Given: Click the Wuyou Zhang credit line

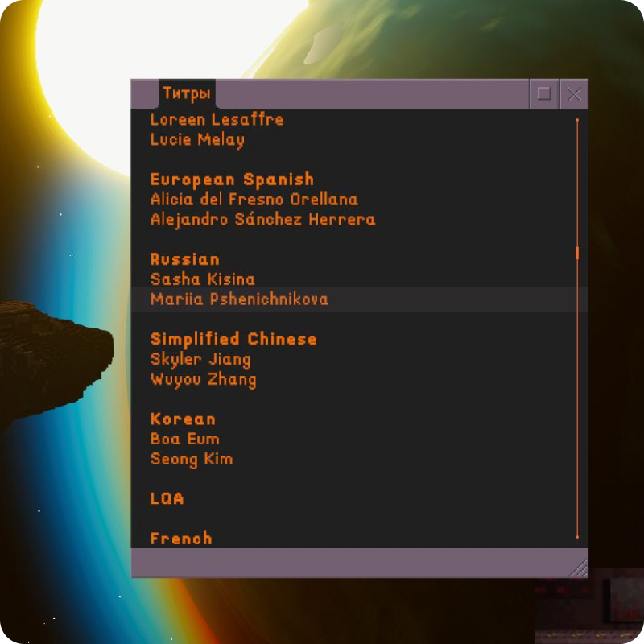Looking at the screenshot, I should tap(203, 379).
